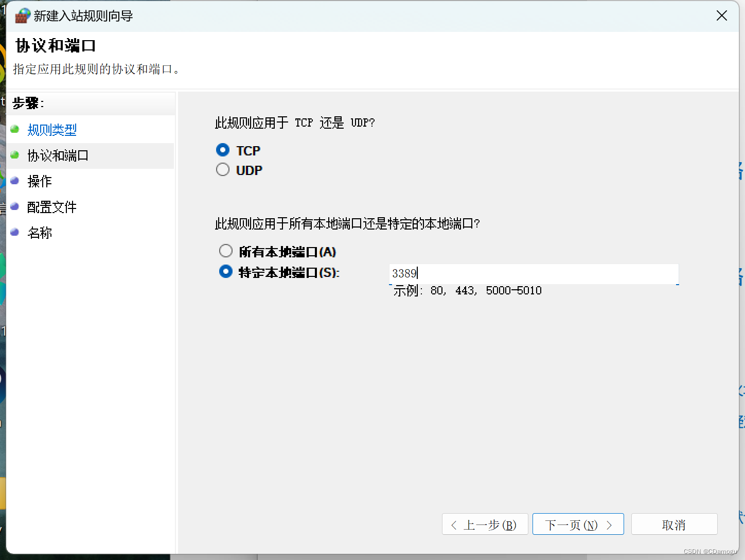
Task: Open the 协议和端口 step link
Action: coord(58,155)
